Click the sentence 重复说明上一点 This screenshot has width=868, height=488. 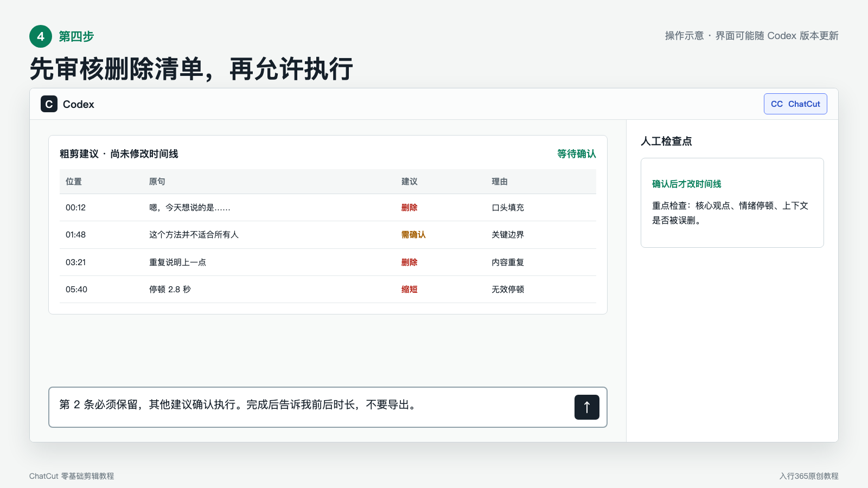(x=177, y=262)
